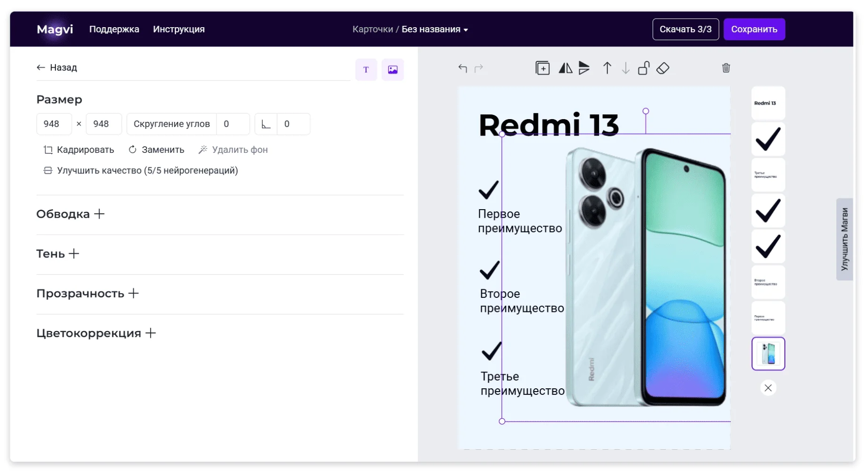The width and height of the screenshot is (868, 476).
Task: Toggle the layer lock icon
Action: click(644, 68)
